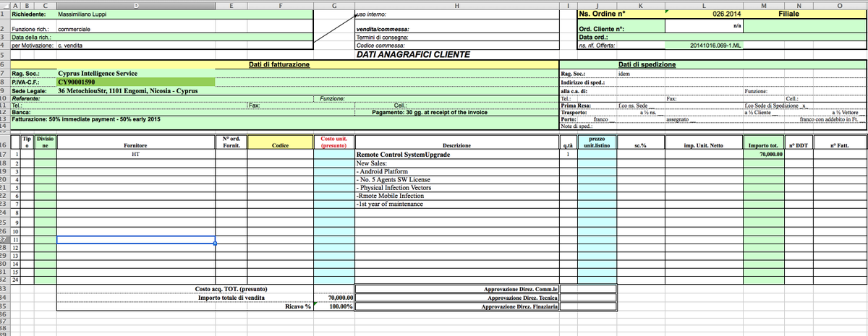Click 'Approvazione Direz. Tecnica' cell
The width and height of the screenshot is (868, 336).
[x=457, y=298]
